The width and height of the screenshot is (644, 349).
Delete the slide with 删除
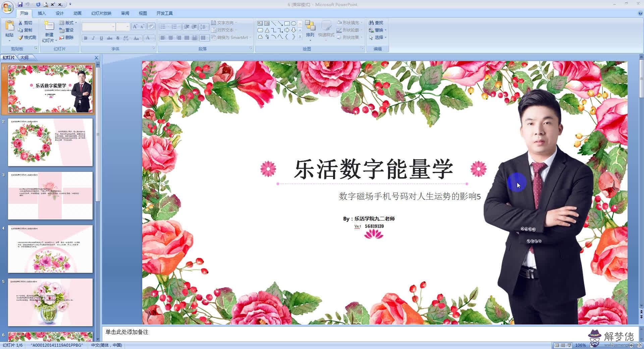pos(66,38)
